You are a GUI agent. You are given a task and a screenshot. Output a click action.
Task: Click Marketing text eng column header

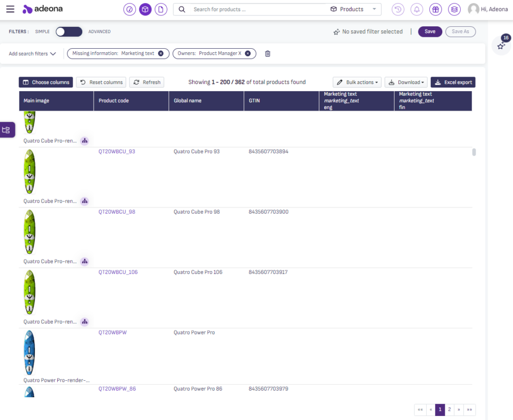[357, 101]
